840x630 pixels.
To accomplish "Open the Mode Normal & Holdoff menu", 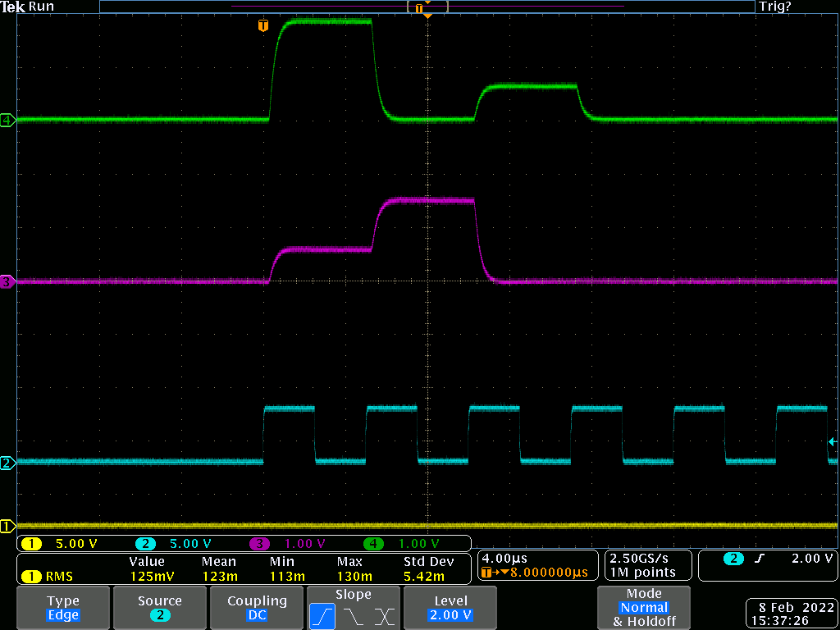I will (x=644, y=608).
